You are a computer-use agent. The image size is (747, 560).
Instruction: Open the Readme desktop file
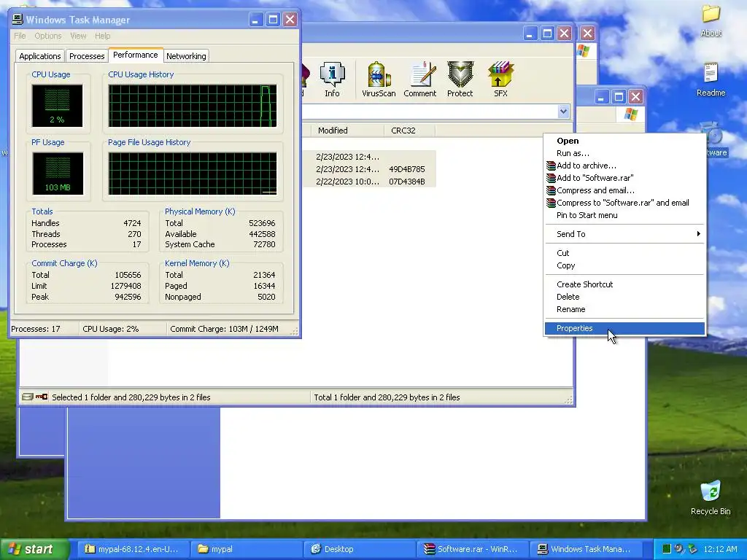click(711, 80)
